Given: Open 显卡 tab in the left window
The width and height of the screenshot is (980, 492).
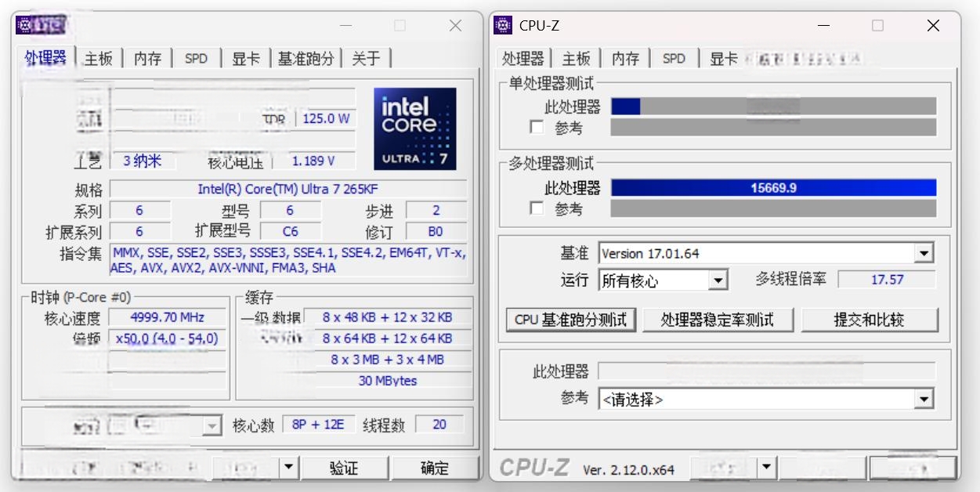Looking at the screenshot, I should (246, 59).
